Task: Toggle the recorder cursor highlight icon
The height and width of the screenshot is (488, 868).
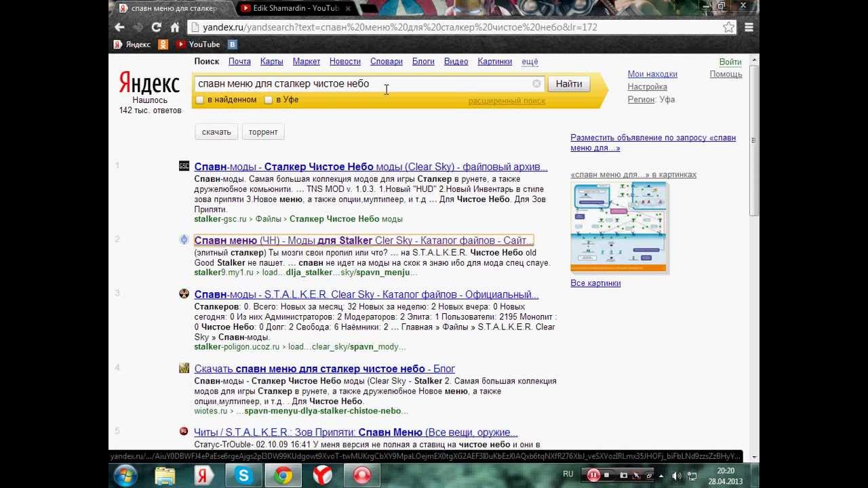Action: click(x=636, y=475)
